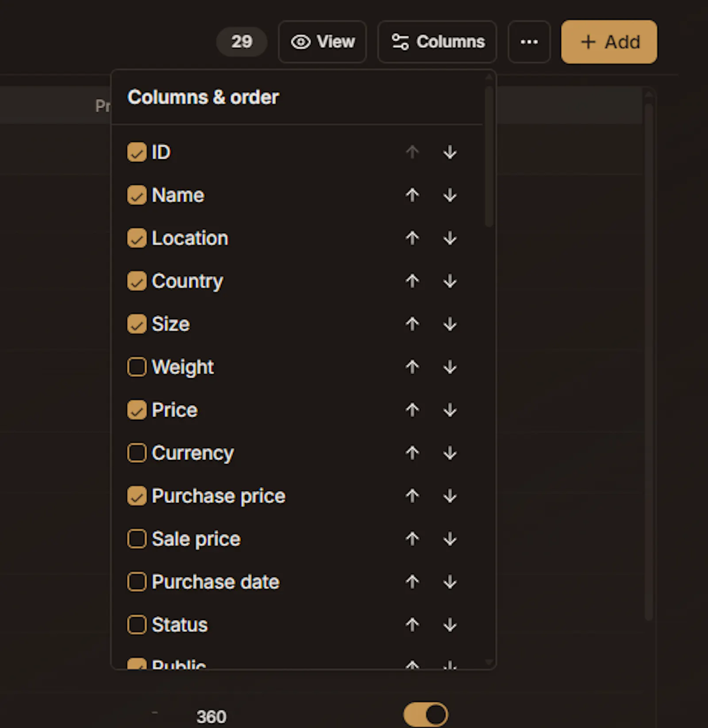Move Status column up

click(412, 625)
